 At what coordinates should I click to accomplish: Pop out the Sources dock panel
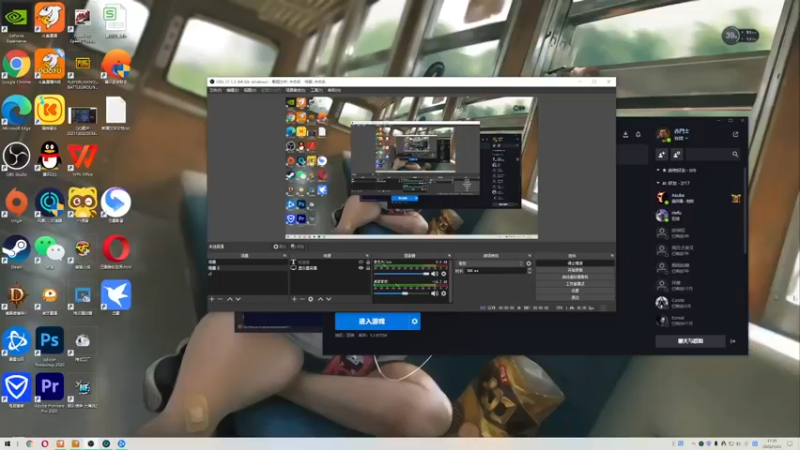[x=367, y=256]
